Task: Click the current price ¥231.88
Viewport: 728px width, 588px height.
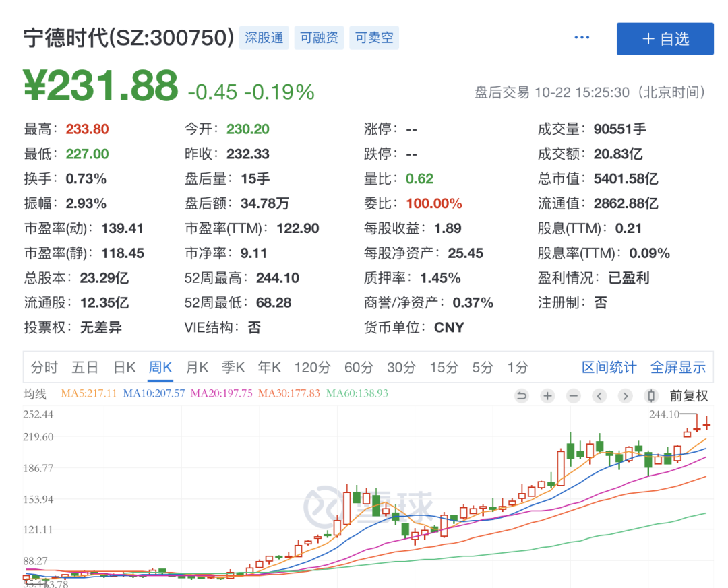Action: click(x=100, y=86)
